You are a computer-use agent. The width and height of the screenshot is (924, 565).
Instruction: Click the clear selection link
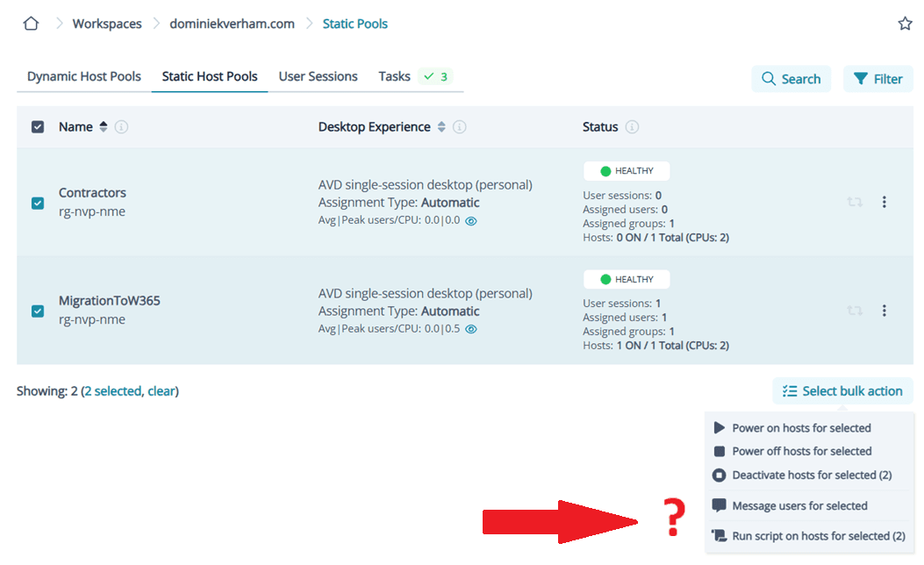tap(161, 391)
